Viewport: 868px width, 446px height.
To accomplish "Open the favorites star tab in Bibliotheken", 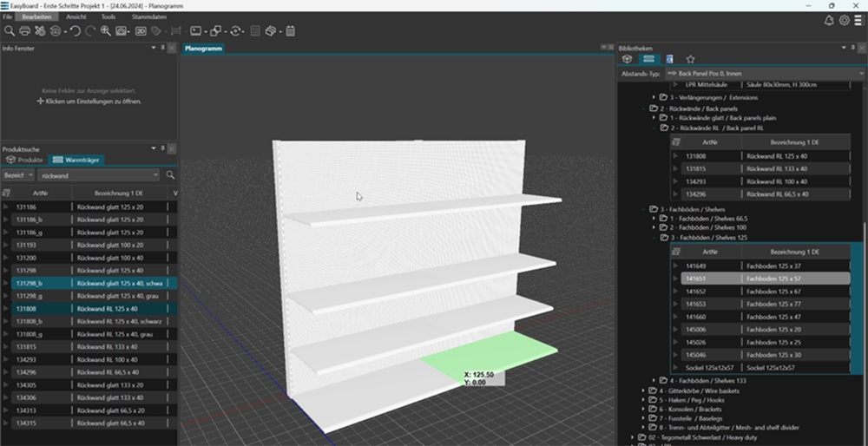I will tap(691, 59).
